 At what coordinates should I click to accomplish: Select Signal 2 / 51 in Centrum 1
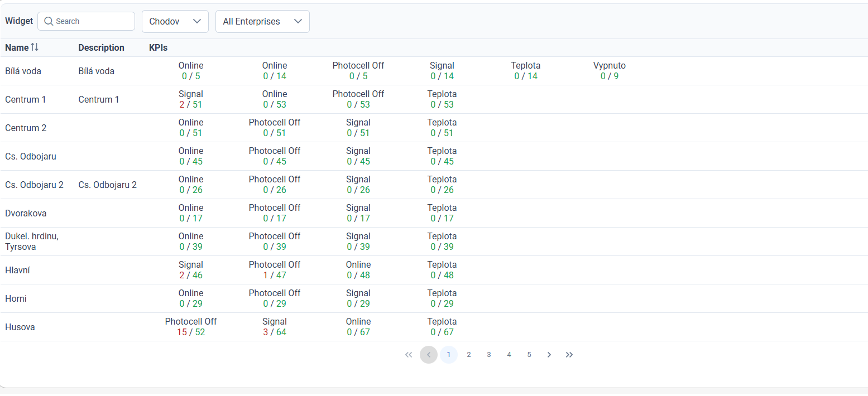[191, 99]
